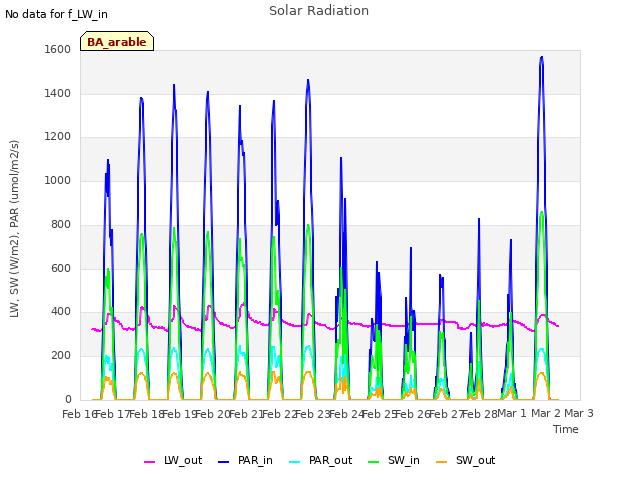
Task: Toggle the SW_in legend entry
Action: click(x=393, y=461)
